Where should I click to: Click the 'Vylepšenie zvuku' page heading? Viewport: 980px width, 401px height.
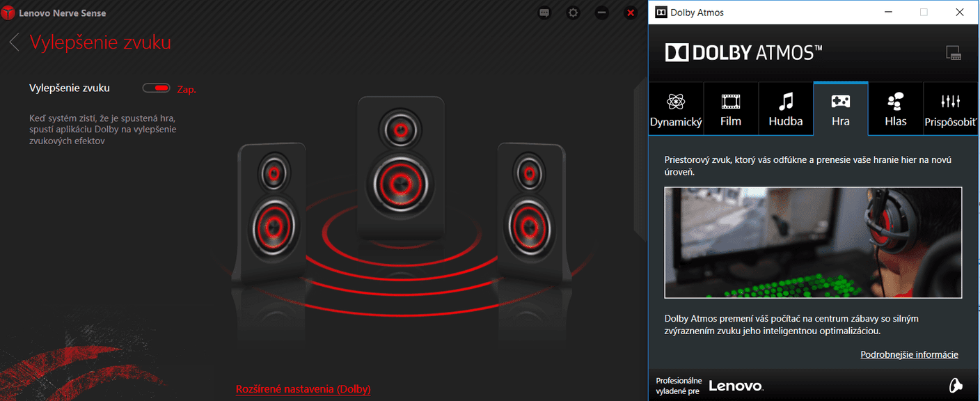[x=100, y=42]
